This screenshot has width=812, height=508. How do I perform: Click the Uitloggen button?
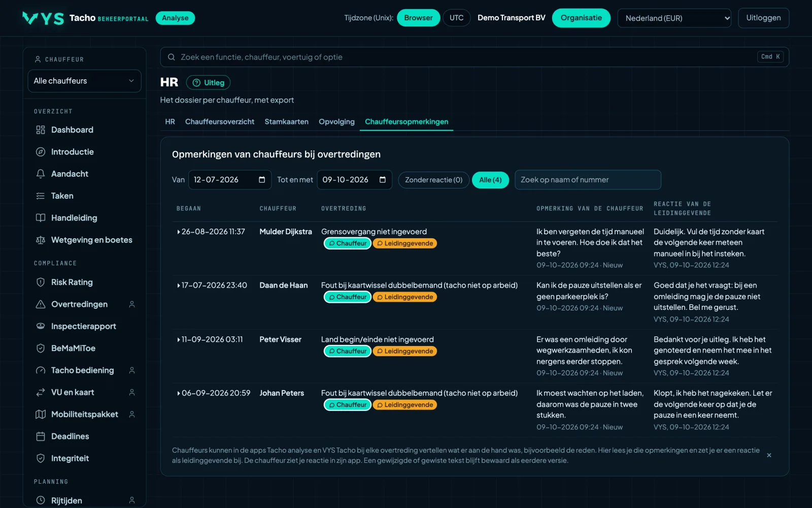(763, 18)
